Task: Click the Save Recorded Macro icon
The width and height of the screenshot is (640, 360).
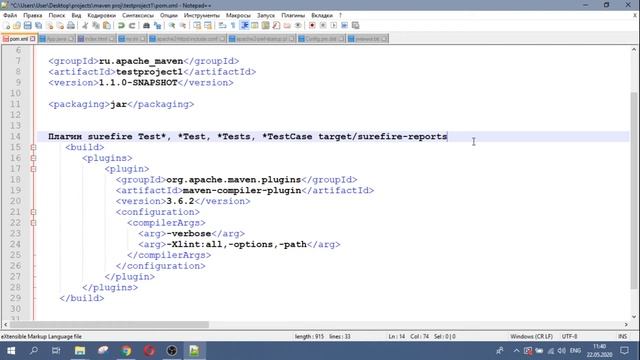Action: [x=356, y=26]
